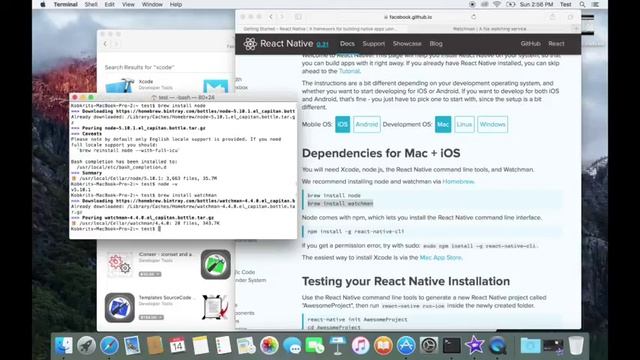640x360 pixels.
Task: Open Blog in React Native navbar
Action: tap(436, 44)
